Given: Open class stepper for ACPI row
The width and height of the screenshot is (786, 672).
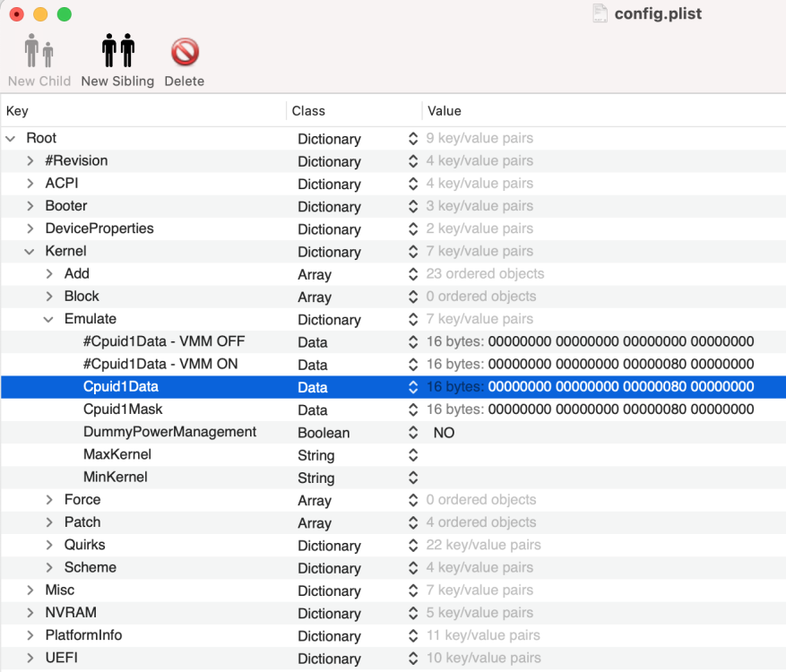Looking at the screenshot, I should pos(413,184).
